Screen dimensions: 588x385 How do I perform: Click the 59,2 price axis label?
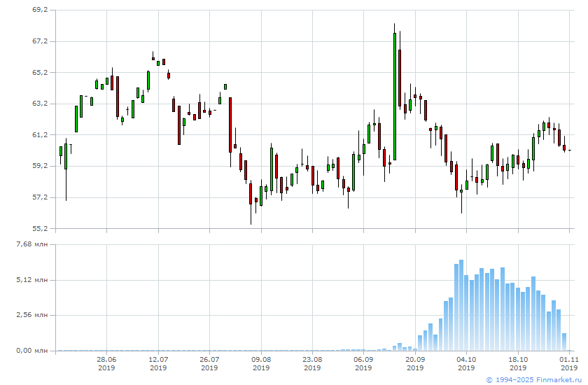(40, 166)
